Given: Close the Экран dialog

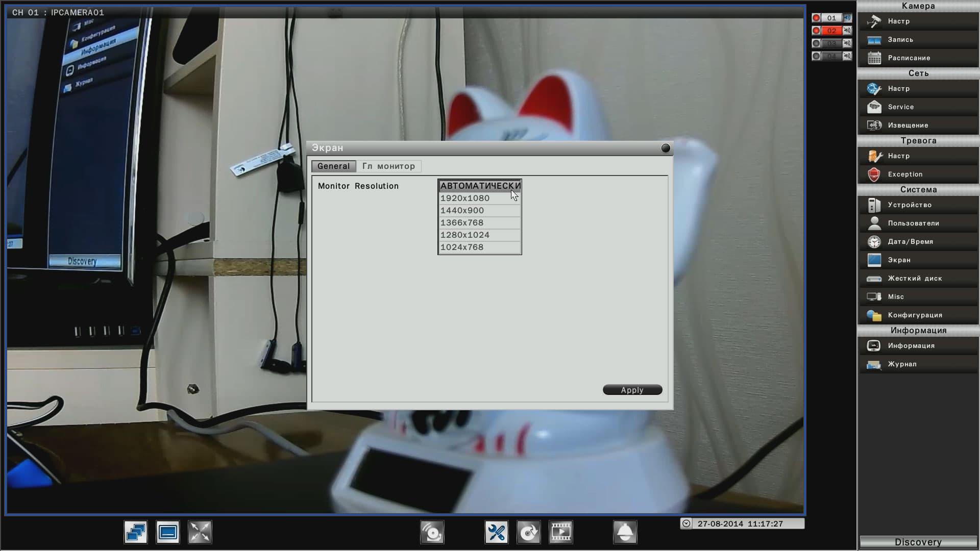Looking at the screenshot, I should click(666, 148).
